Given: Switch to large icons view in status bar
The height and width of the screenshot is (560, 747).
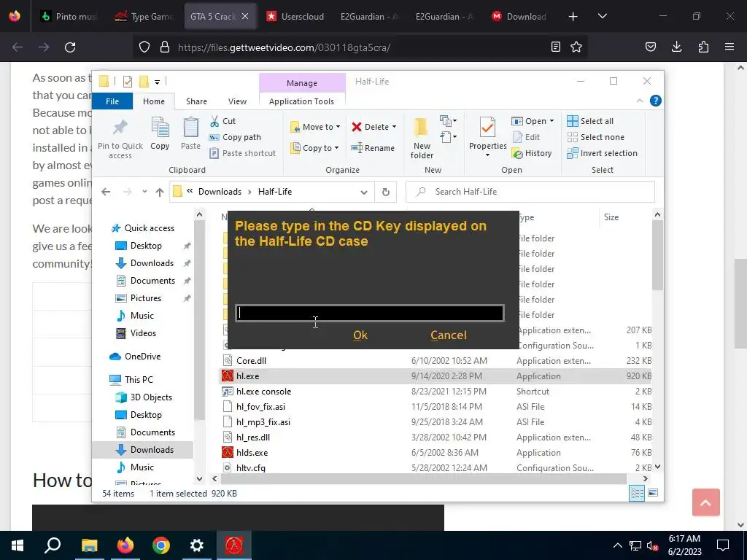Looking at the screenshot, I should [x=653, y=493].
